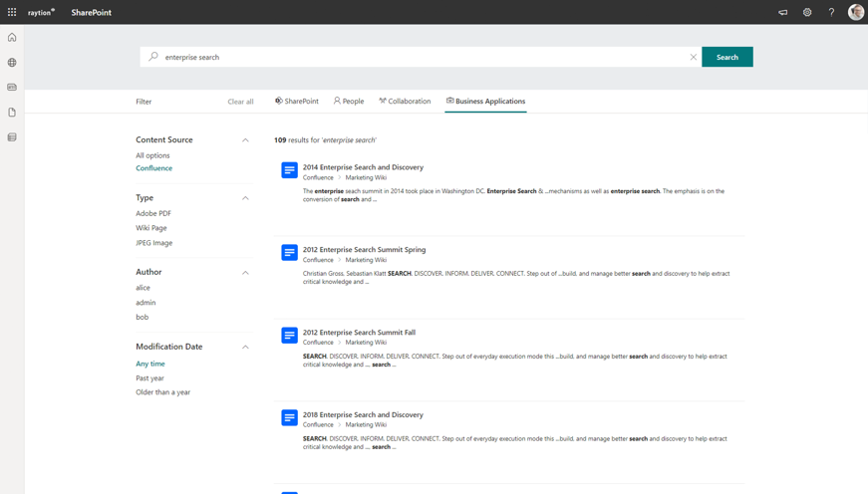Click the raytion logo

(42, 12)
